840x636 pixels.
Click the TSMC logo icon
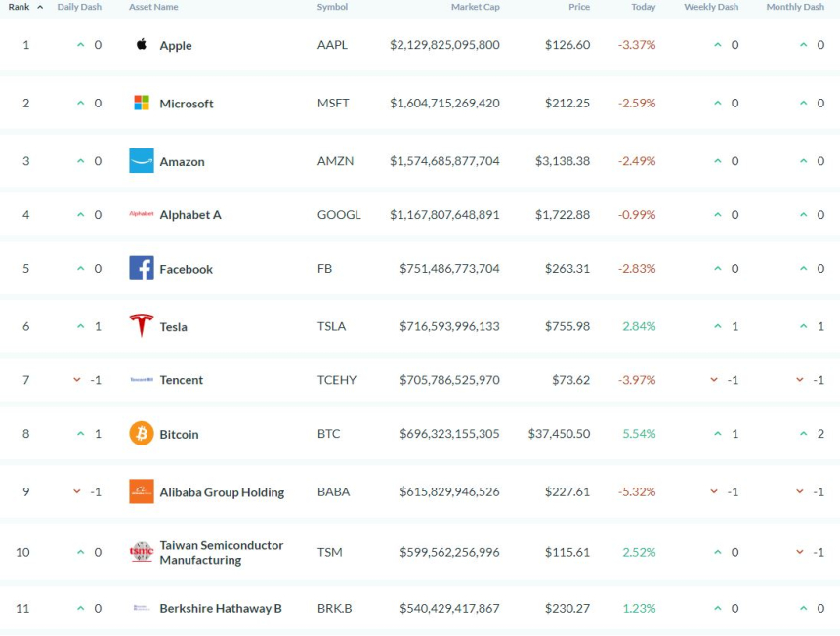pyautogui.click(x=142, y=552)
